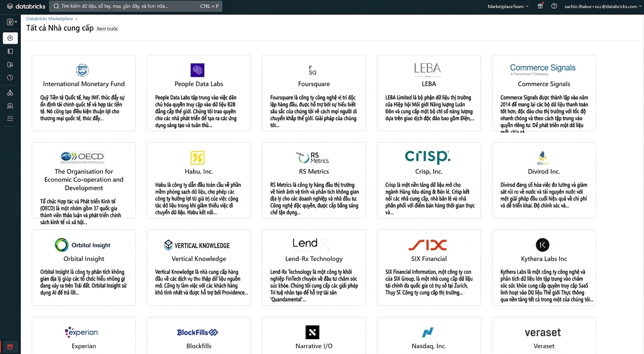Select the "Crisp, Inc." title

429,171
